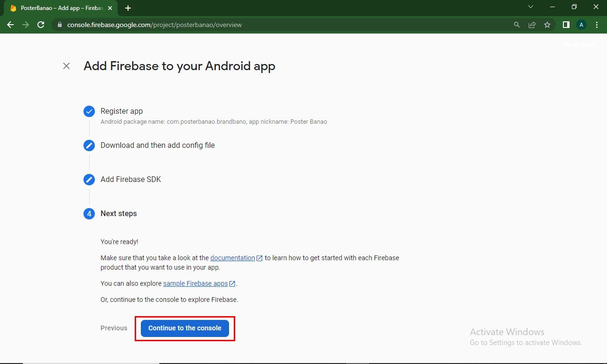Open the Chrome profile avatar
Screen dimensions: 607x364
(x=581, y=25)
